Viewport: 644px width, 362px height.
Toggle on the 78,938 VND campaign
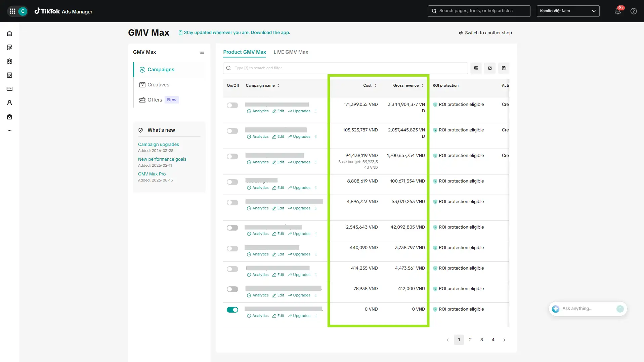point(232,289)
